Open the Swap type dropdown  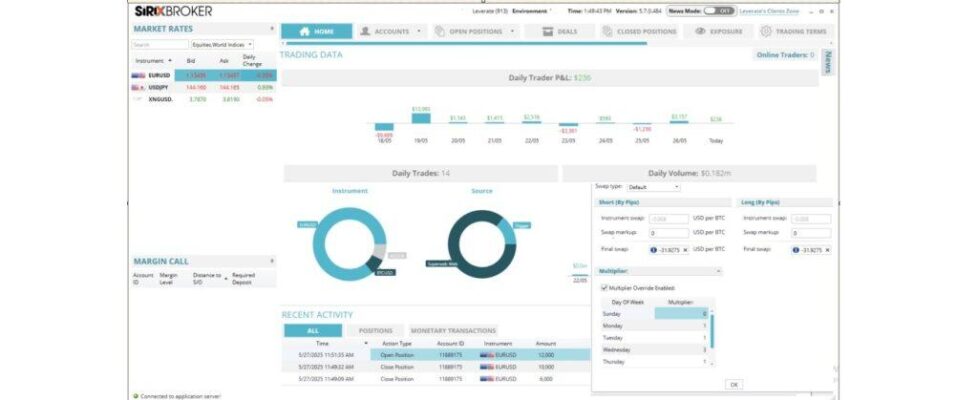tap(653, 186)
